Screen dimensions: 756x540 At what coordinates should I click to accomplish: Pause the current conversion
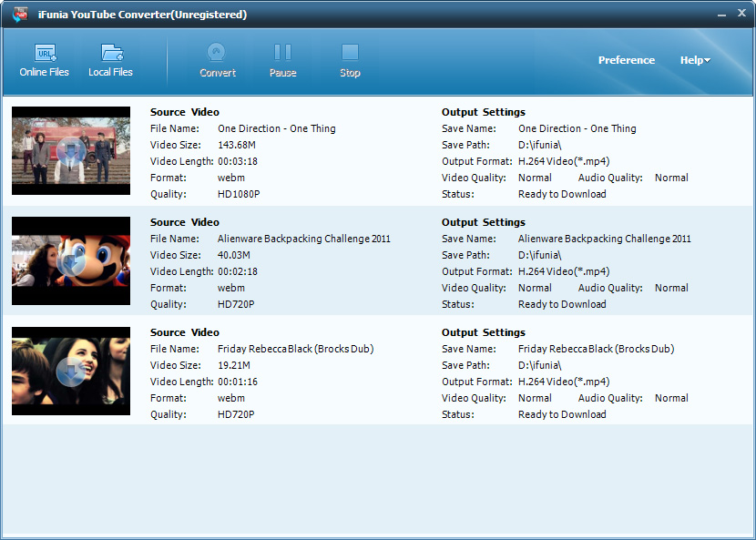click(282, 60)
